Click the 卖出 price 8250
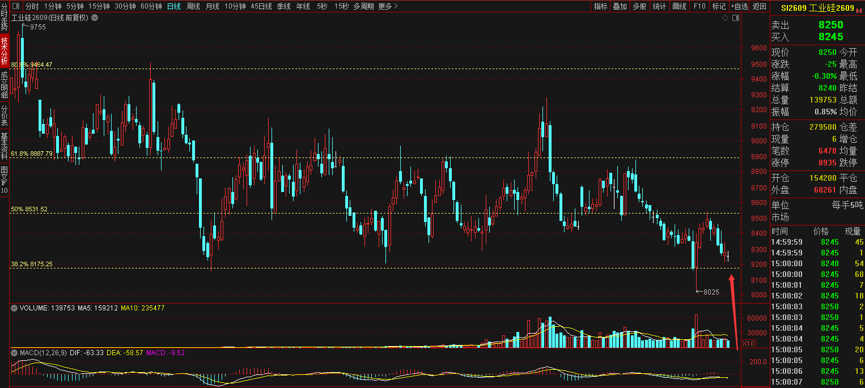 point(830,25)
